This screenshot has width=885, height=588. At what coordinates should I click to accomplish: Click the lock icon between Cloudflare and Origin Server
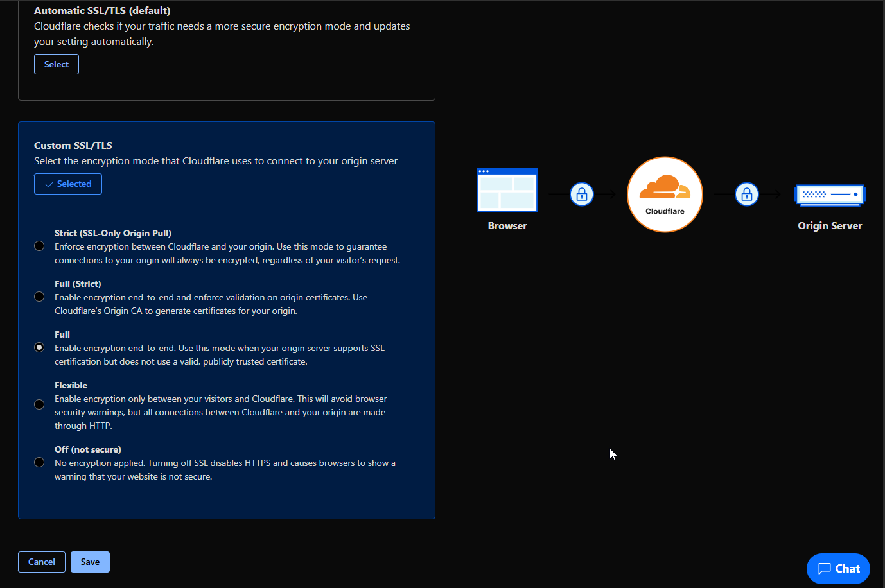(x=747, y=194)
